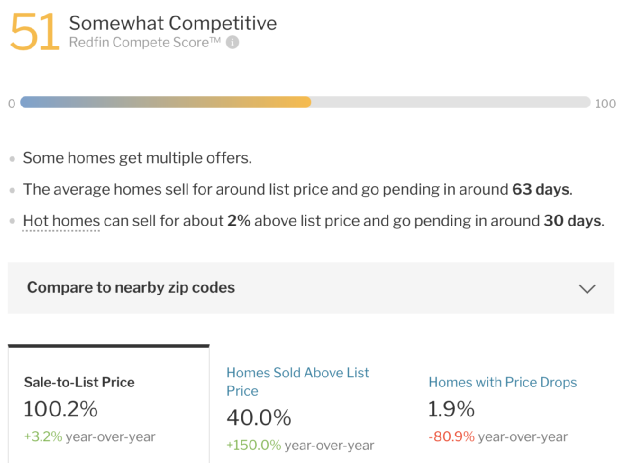Switch to Homes with Price Drops tab
Image resolution: width=624 pixels, height=463 pixels.
point(503,382)
